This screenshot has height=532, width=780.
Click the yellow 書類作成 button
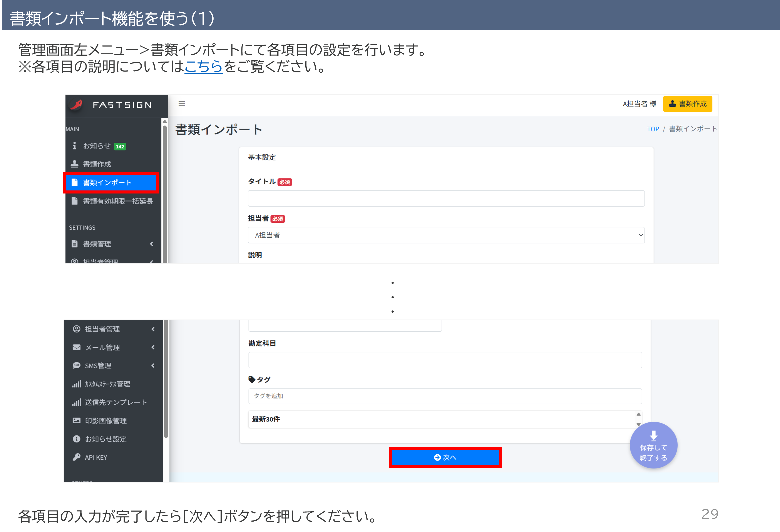(x=687, y=104)
